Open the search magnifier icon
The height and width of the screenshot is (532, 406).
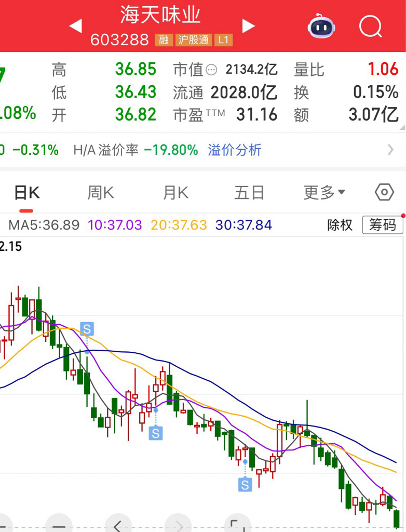[x=370, y=26]
